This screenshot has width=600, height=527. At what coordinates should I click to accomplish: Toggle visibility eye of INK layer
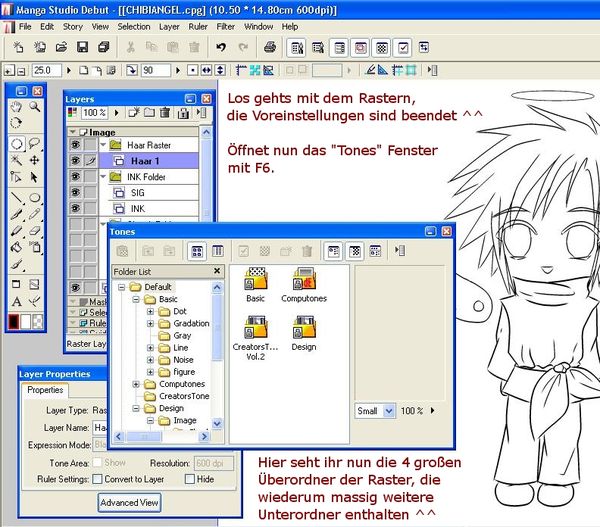pyautogui.click(x=76, y=208)
